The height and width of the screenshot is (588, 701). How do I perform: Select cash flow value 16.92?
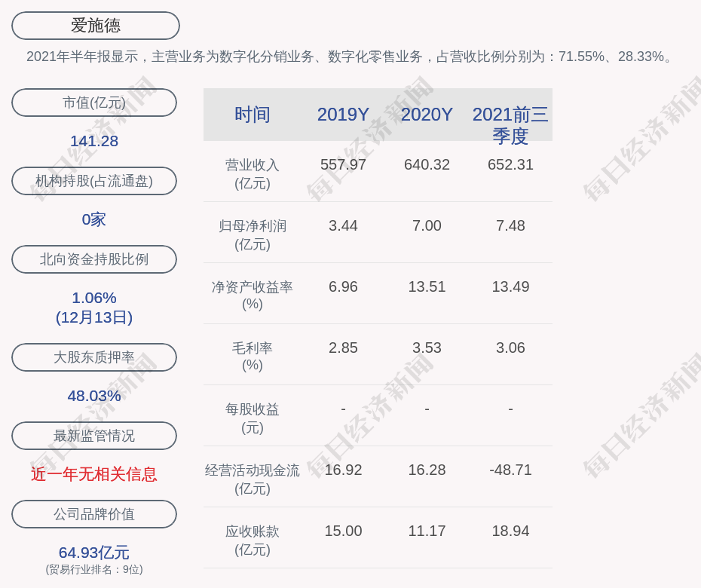[343, 470]
